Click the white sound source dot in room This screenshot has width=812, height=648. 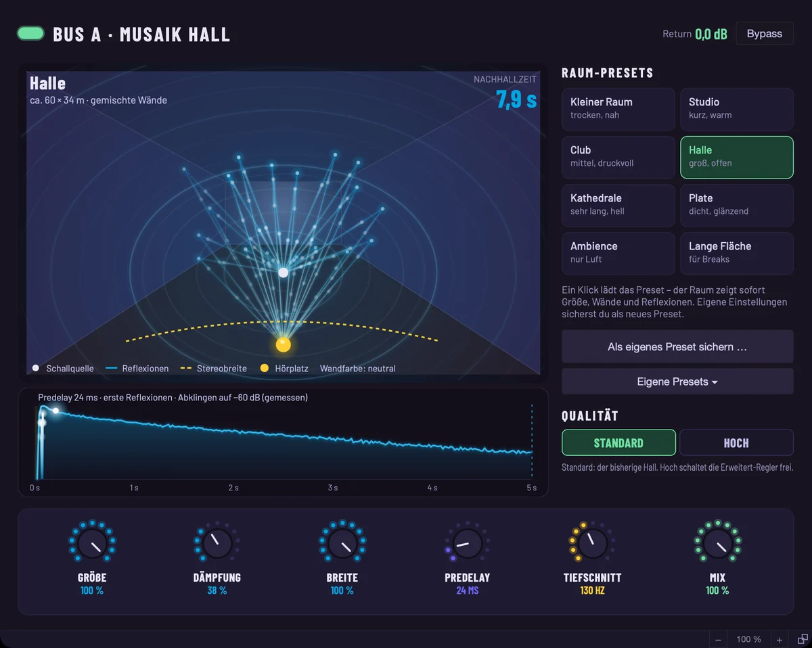click(x=284, y=273)
